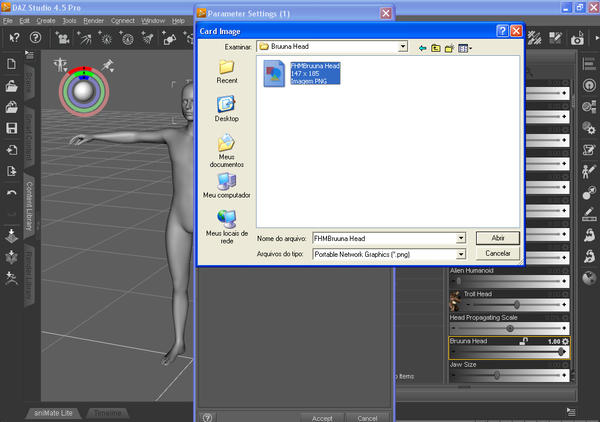Screen dimensions: 600x422
Task: Create a new folder in file dialog
Action: click(449, 48)
